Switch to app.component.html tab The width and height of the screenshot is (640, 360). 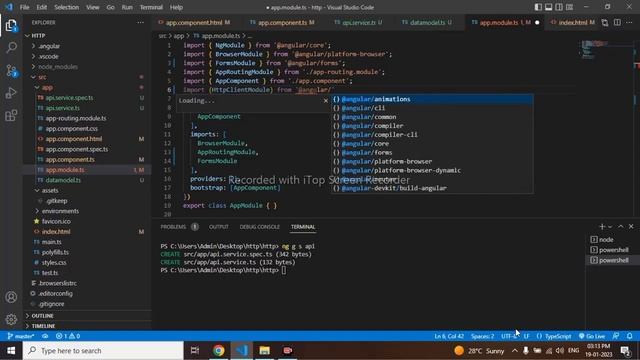pos(194,22)
